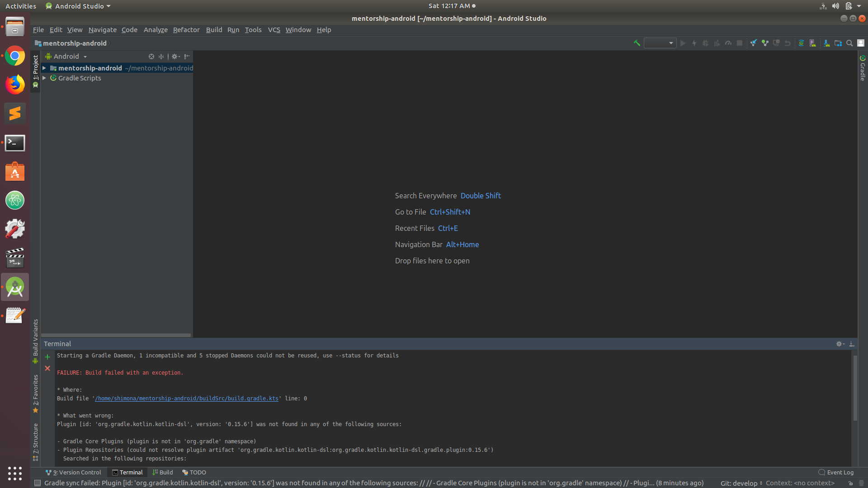This screenshot has height=488, width=868.
Task: Toggle the Gradle side panel tab
Action: (x=863, y=68)
